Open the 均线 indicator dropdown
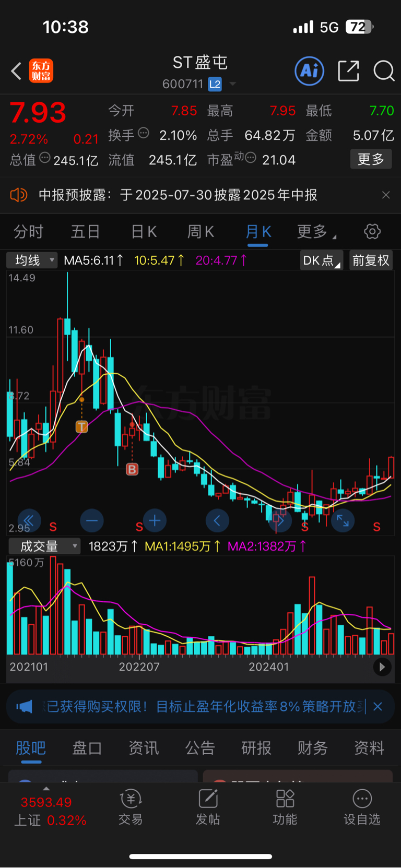The image size is (401, 868). pyautogui.click(x=32, y=260)
